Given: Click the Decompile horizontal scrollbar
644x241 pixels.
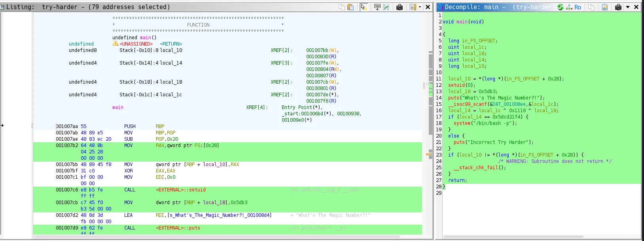Looking at the screenshot, I should click(513, 237).
